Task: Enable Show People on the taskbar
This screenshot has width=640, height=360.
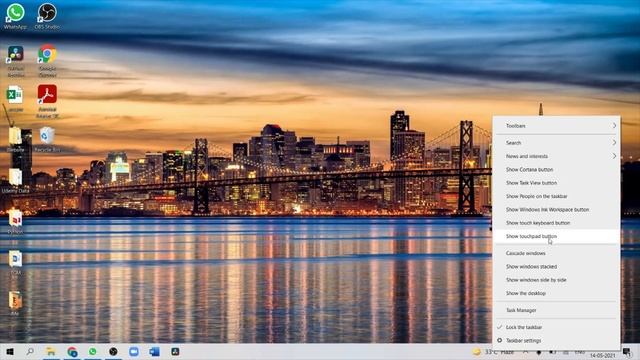Action: click(556, 196)
